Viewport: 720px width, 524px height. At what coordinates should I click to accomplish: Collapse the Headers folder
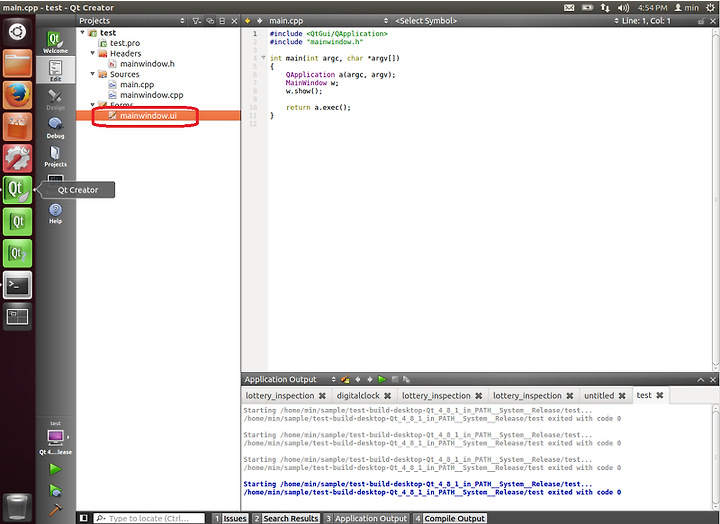92,53
